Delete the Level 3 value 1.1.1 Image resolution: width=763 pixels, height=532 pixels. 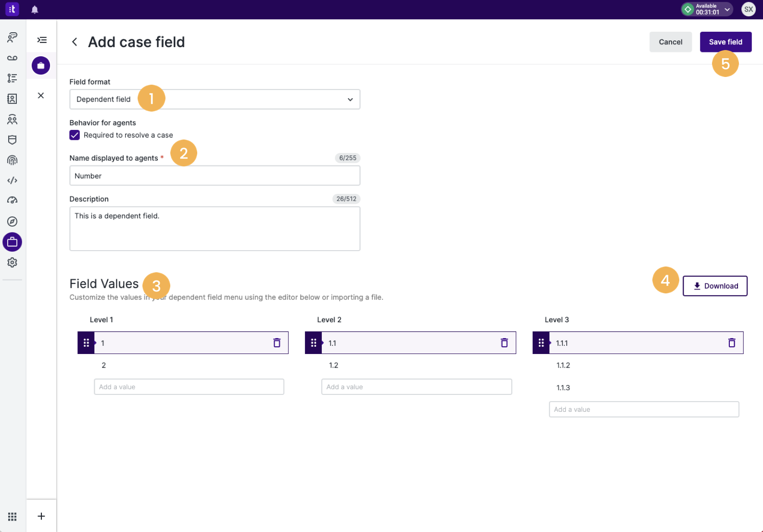click(x=732, y=342)
